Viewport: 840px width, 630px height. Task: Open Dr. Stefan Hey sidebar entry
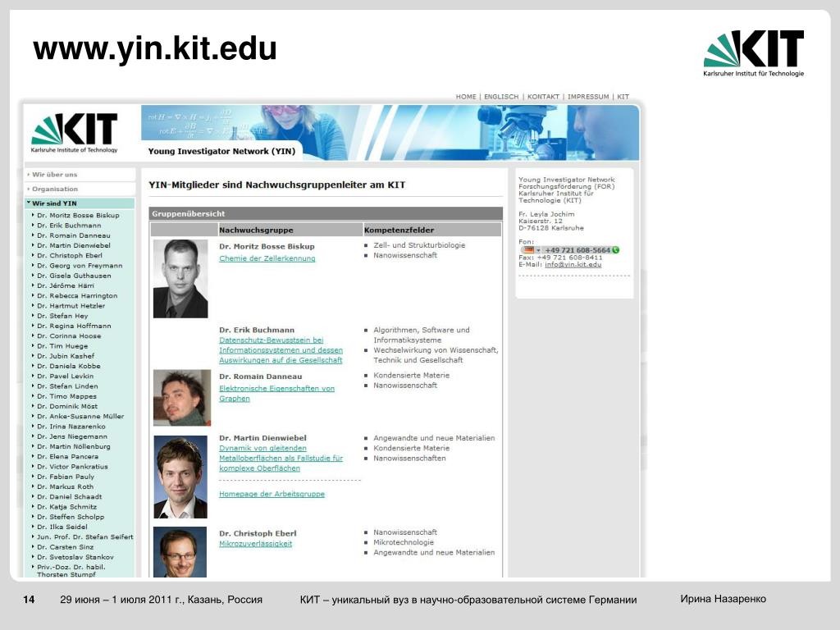click(x=62, y=316)
